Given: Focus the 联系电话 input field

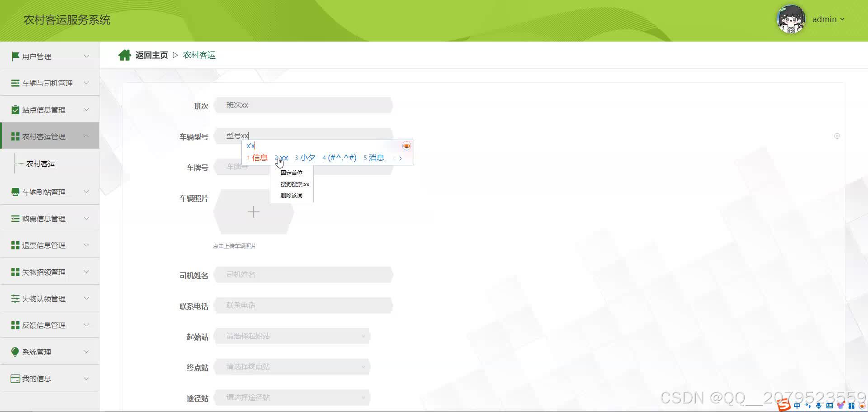Looking at the screenshot, I should [x=303, y=305].
